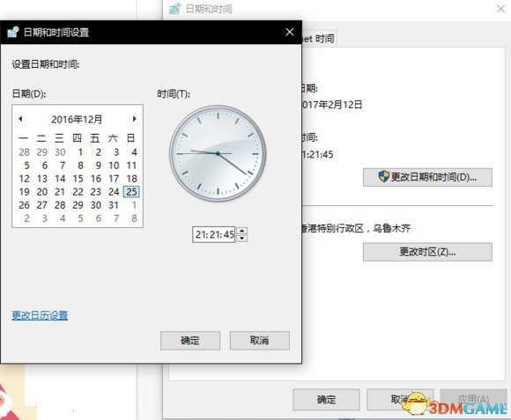
Task: Click 更改日期和时间(D)... button in back window
Action: pyautogui.click(x=427, y=177)
